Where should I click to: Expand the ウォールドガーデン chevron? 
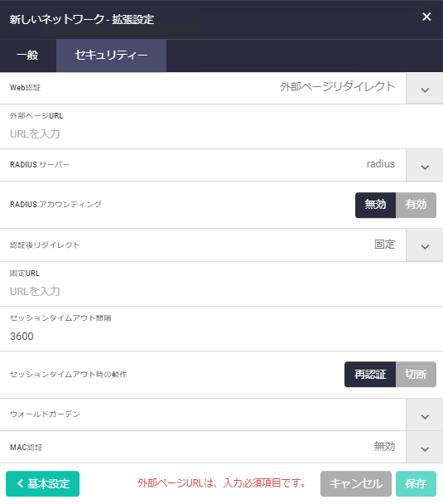click(x=425, y=415)
